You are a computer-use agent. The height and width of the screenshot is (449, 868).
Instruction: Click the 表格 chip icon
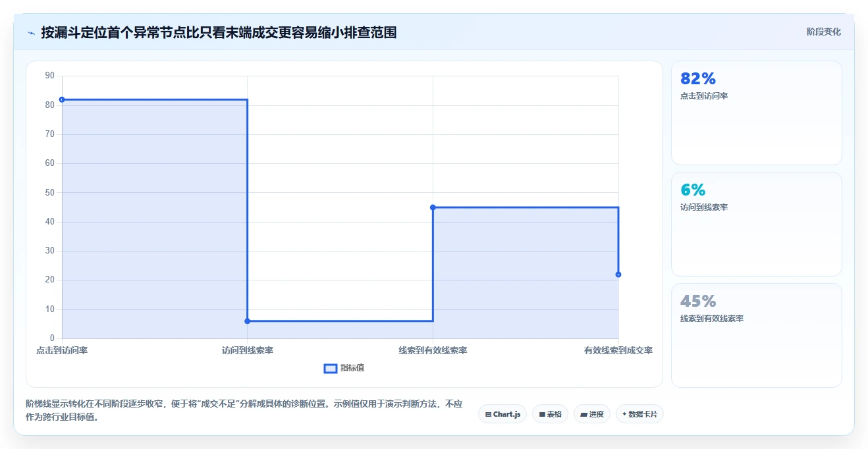coord(542,415)
